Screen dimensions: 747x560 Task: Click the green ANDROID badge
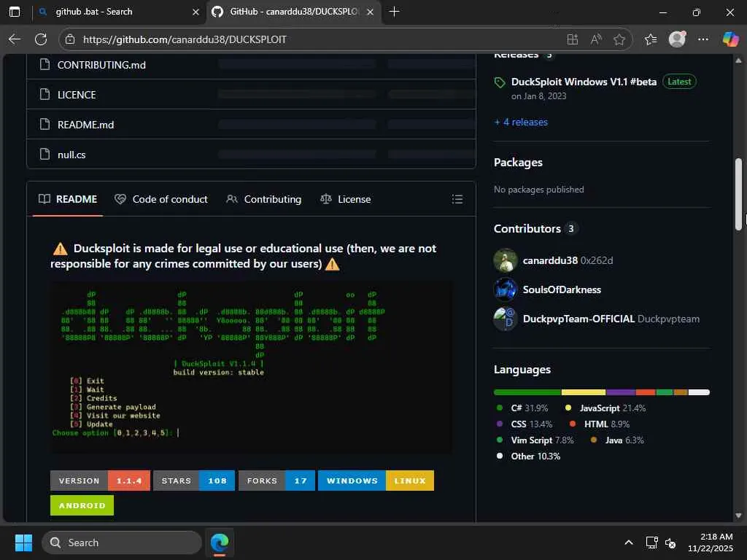(82, 505)
